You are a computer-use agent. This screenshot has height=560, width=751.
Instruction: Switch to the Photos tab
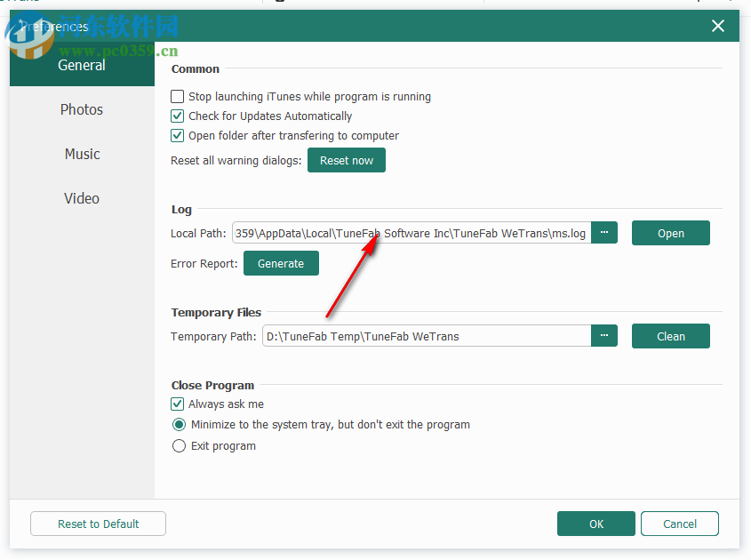(82, 109)
